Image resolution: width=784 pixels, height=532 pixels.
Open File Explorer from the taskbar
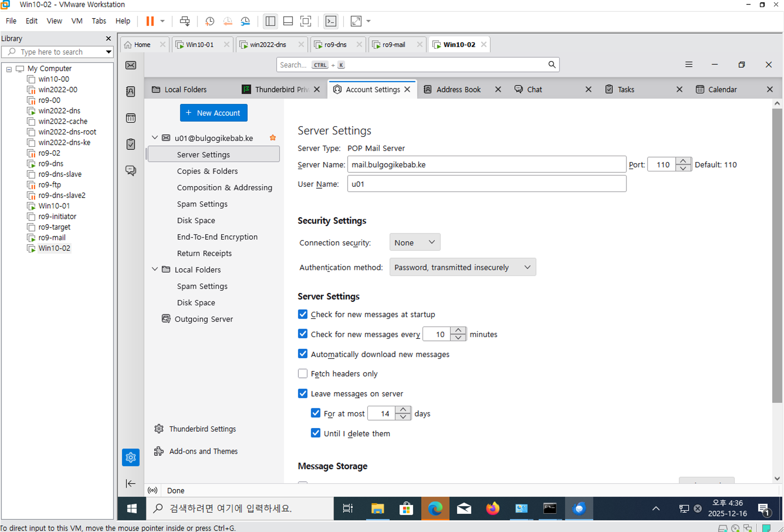click(377, 508)
